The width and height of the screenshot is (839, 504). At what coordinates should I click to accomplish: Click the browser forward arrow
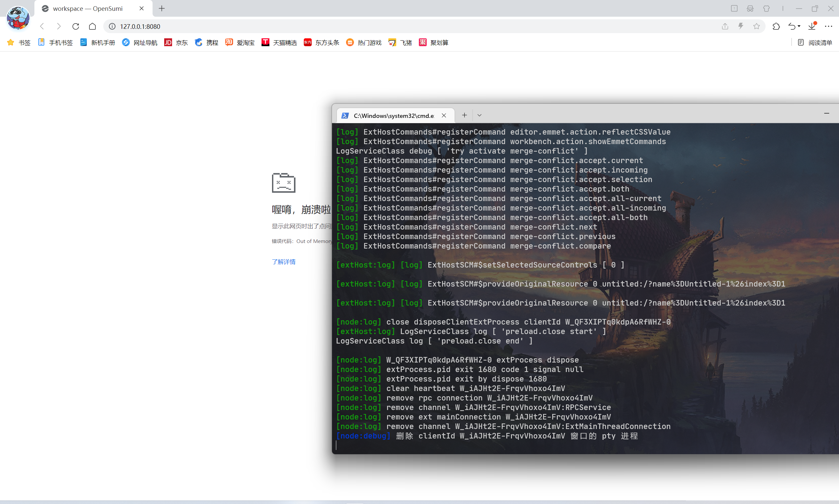(x=59, y=27)
